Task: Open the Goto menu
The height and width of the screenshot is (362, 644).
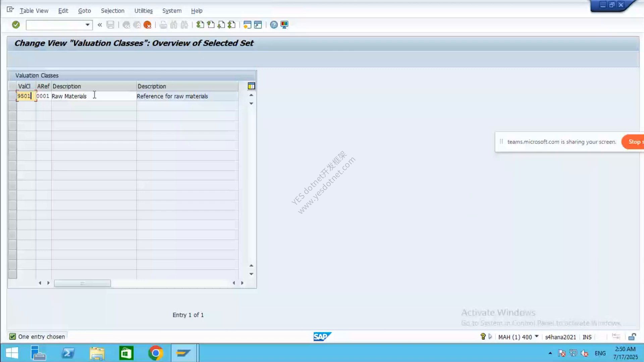Action: click(x=85, y=11)
